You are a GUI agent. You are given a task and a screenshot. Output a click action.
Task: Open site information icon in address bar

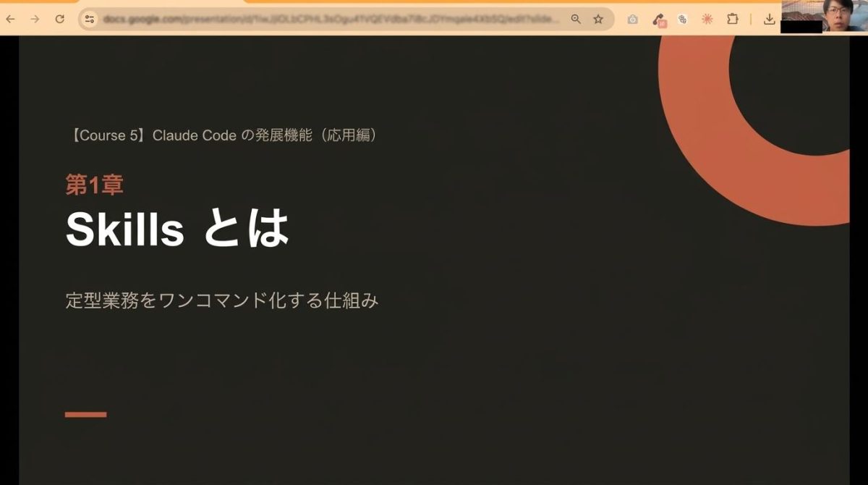click(x=90, y=20)
